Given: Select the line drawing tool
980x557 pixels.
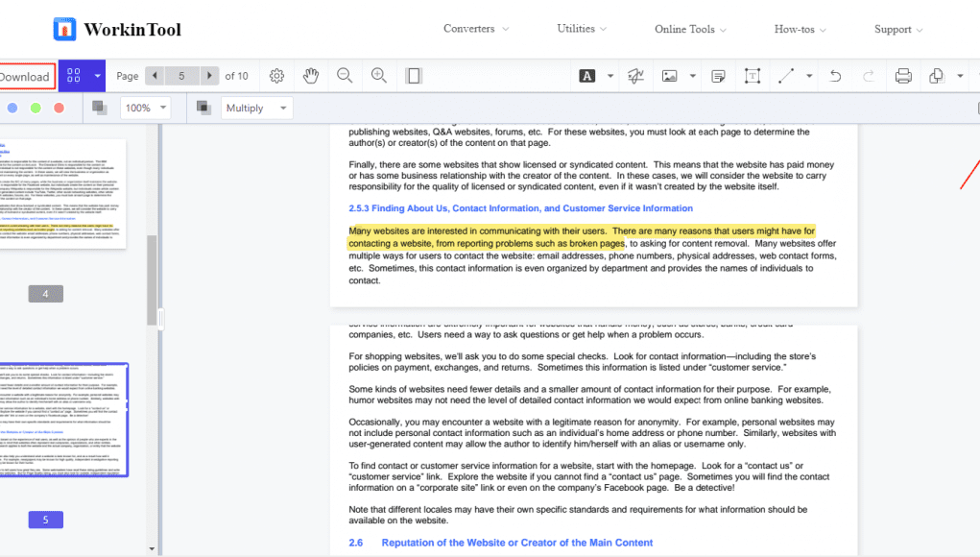Looking at the screenshot, I should 785,76.
